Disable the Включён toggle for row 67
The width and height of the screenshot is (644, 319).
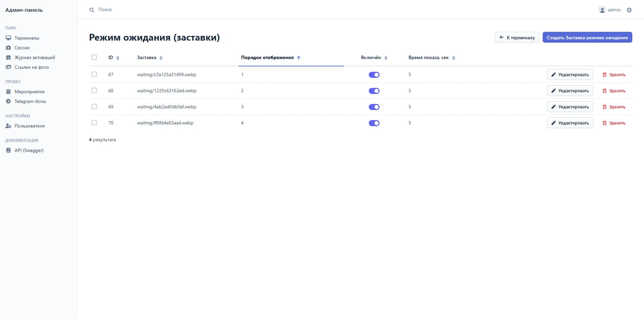[374, 75]
